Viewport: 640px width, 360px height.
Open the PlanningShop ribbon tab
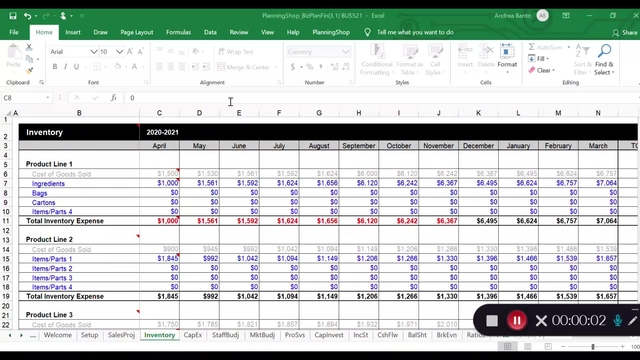click(x=331, y=32)
